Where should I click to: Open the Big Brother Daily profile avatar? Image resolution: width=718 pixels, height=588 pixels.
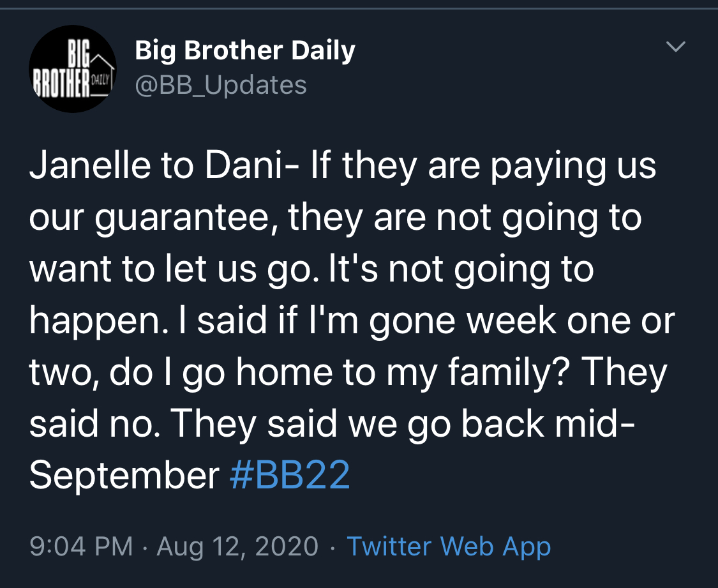point(72,69)
